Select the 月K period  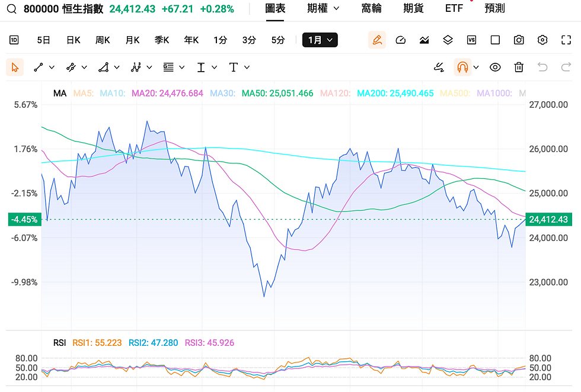[132, 40]
